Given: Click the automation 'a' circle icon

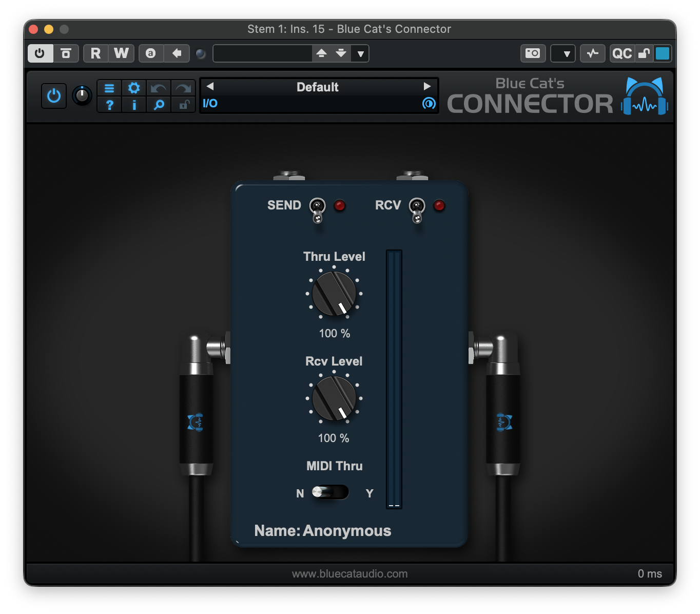Looking at the screenshot, I should click(151, 53).
